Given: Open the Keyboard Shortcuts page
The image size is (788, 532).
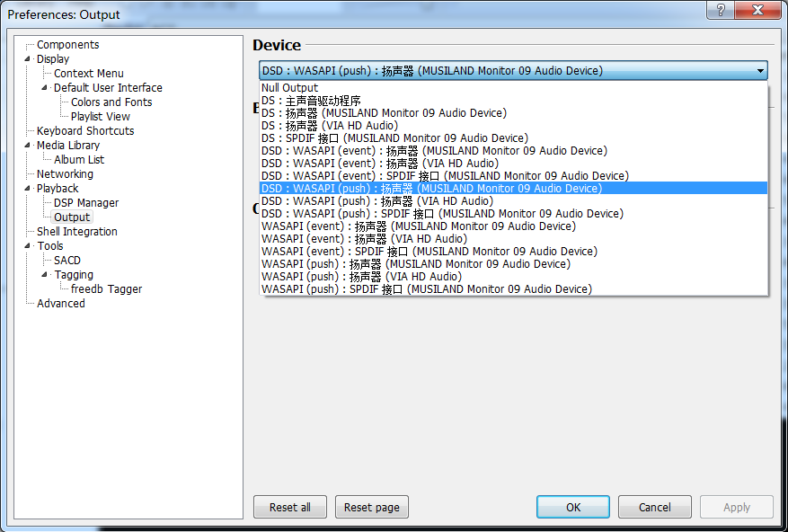Looking at the screenshot, I should click(85, 131).
